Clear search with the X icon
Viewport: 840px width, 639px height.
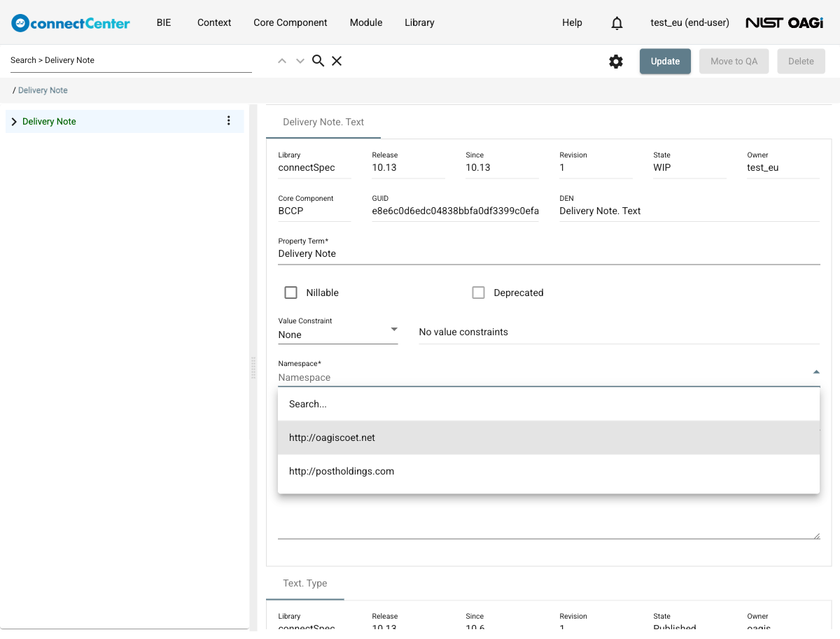(337, 61)
